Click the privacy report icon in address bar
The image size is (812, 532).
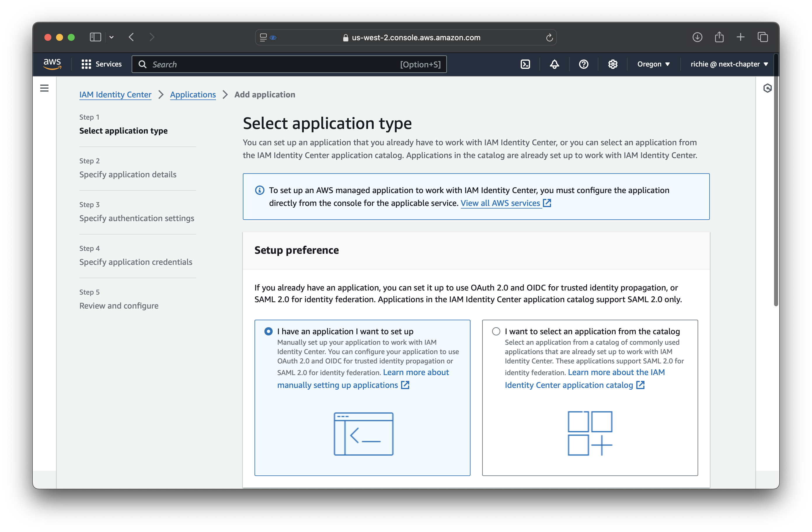point(273,38)
